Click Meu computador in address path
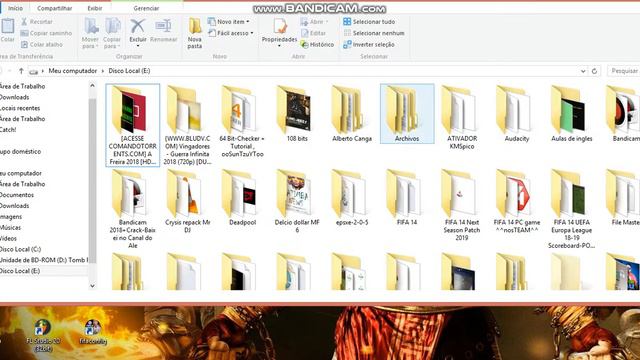This screenshot has height=360, width=640. pyautogui.click(x=73, y=71)
